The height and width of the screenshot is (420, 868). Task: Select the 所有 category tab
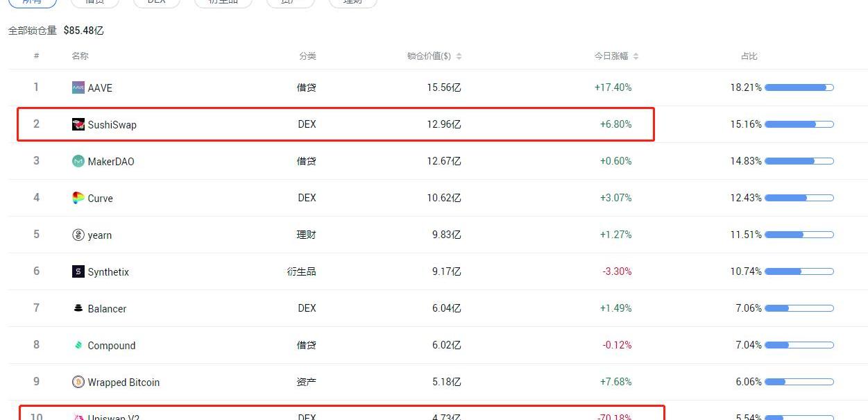click(x=32, y=2)
